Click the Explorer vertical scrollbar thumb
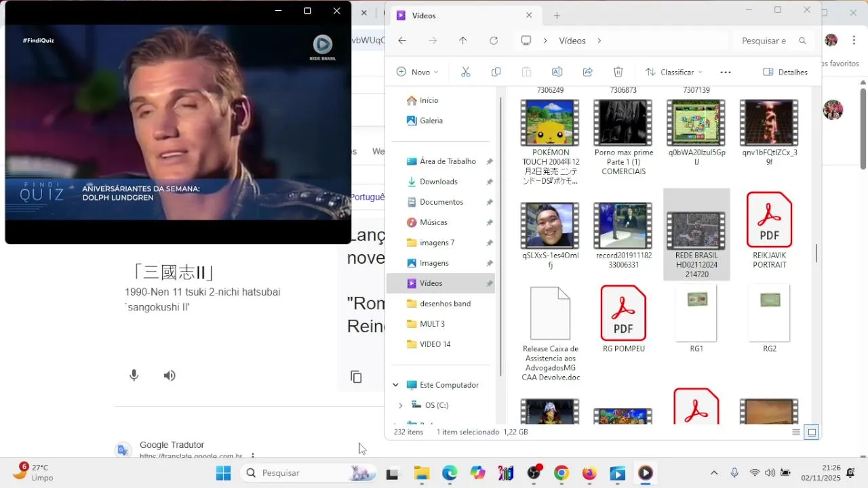The height and width of the screenshot is (488, 868). (x=816, y=253)
